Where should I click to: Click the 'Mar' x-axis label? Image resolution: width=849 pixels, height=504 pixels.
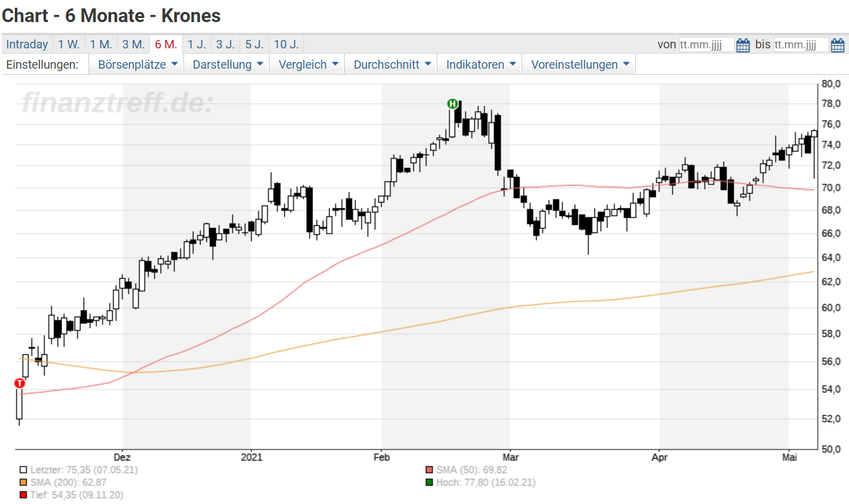tap(510, 457)
